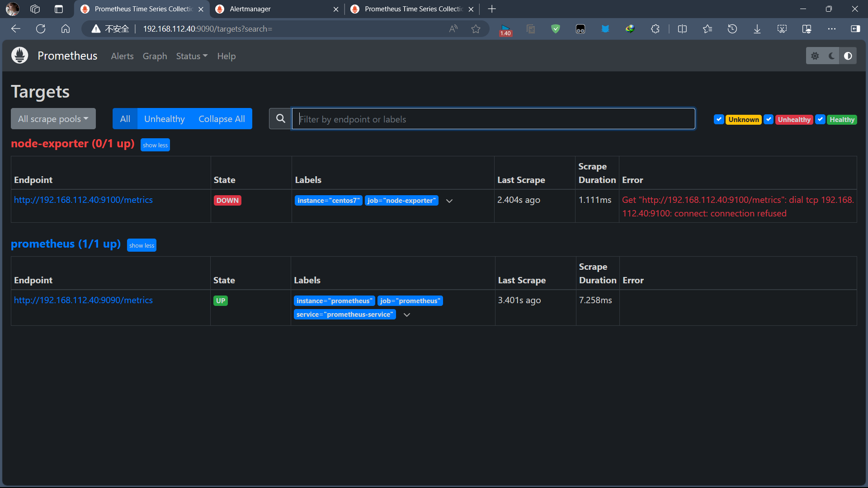Toggle split screen icon in the toolbar

click(682, 29)
